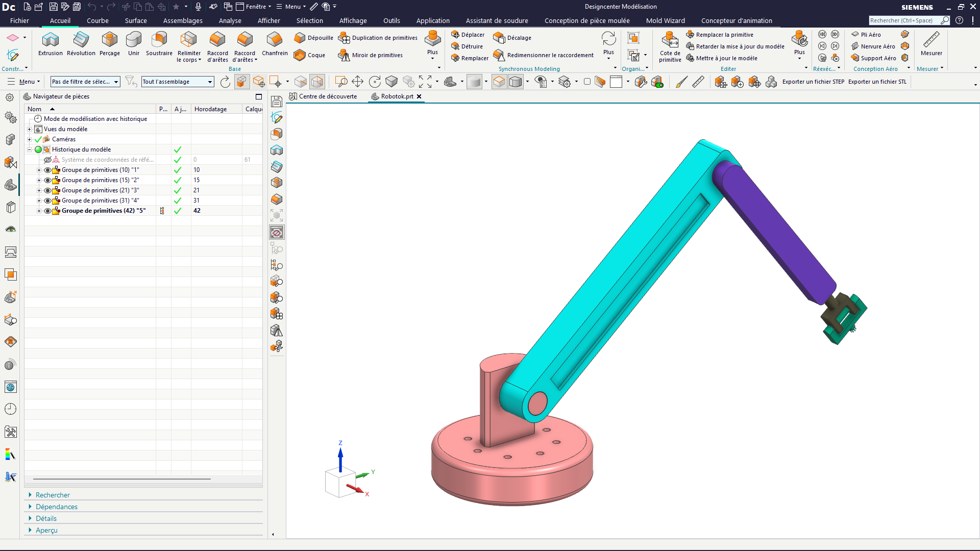
Task: Select the Révolution tool
Action: [x=81, y=44]
